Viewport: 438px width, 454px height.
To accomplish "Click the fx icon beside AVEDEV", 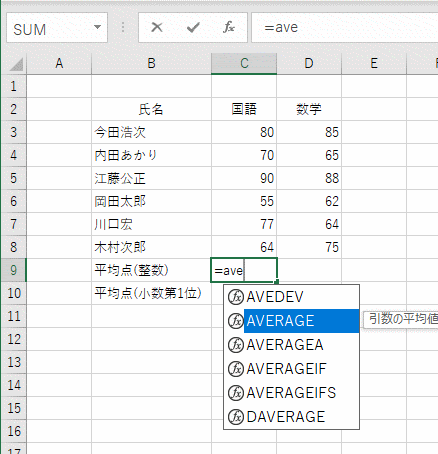I will click(x=236, y=297).
